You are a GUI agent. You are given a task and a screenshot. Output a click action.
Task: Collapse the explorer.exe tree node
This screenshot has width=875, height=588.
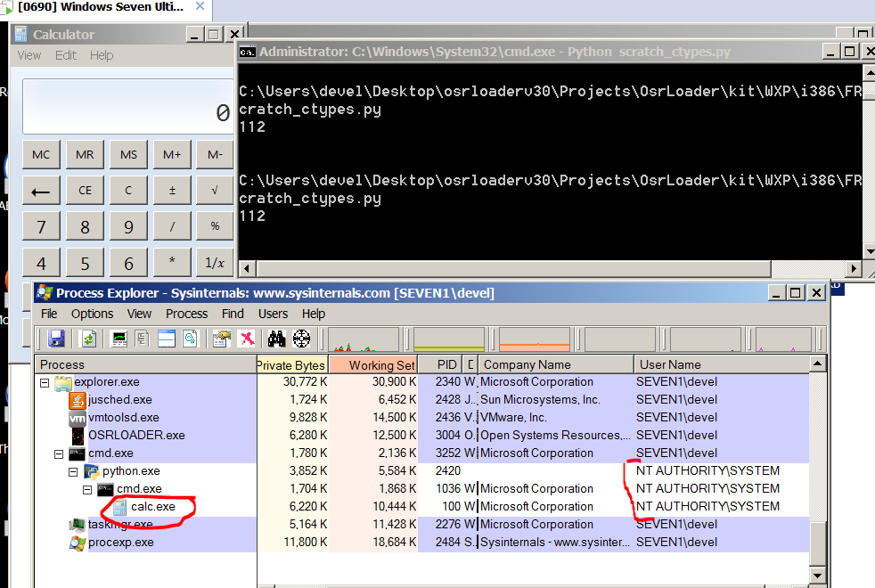coord(43,382)
